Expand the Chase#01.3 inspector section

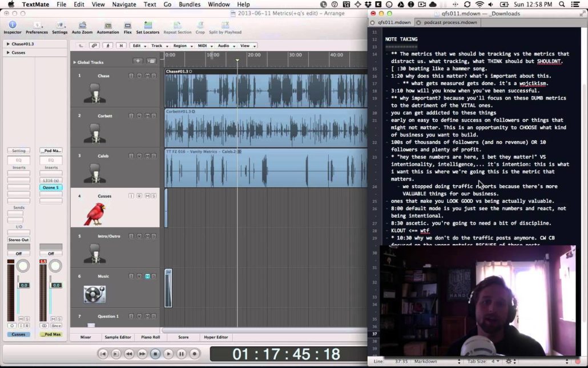(x=8, y=44)
